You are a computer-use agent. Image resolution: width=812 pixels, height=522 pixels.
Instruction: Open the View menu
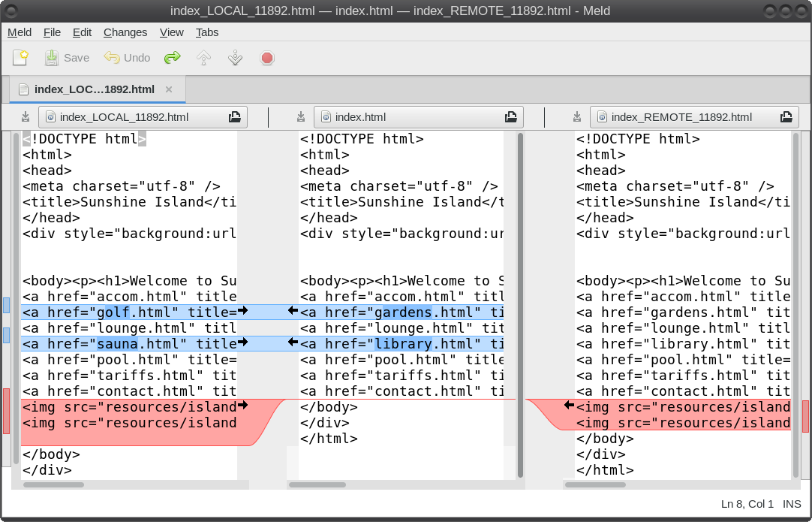pyautogui.click(x=171, y=32)
